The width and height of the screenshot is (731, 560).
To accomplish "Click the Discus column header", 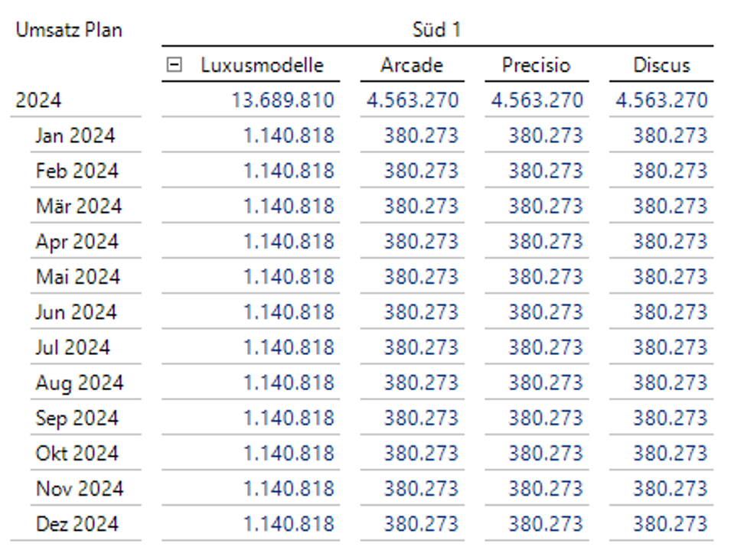I will tap(661, 66).
